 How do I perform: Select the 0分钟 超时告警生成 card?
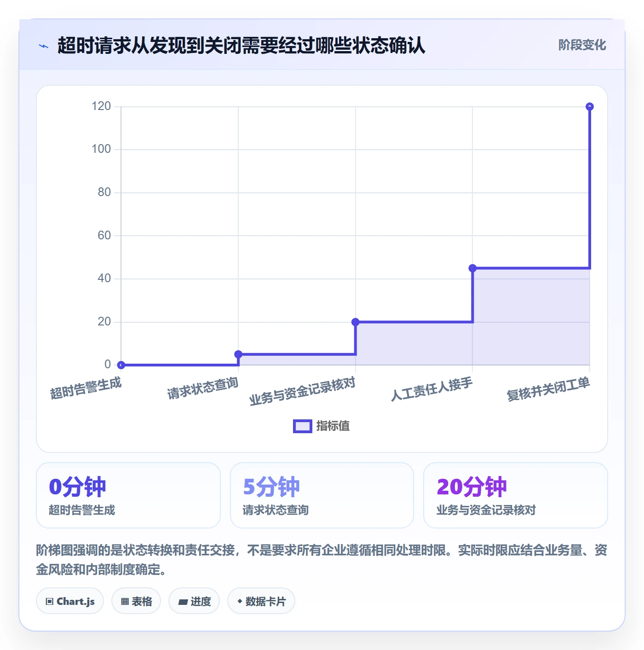tap(128, 495)
